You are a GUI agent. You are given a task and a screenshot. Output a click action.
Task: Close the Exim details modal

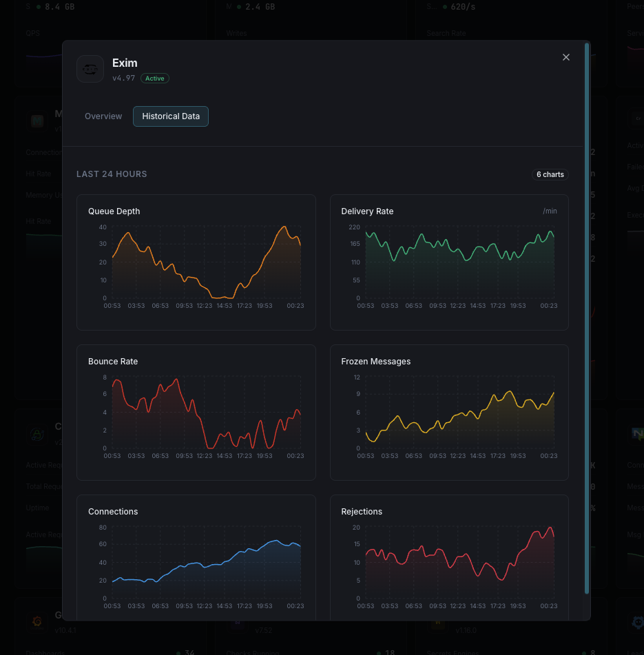[x=565, y=57]
